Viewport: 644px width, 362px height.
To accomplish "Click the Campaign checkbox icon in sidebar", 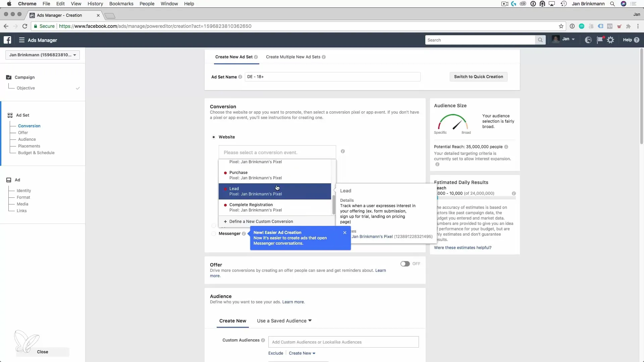I will pos(9,77).
